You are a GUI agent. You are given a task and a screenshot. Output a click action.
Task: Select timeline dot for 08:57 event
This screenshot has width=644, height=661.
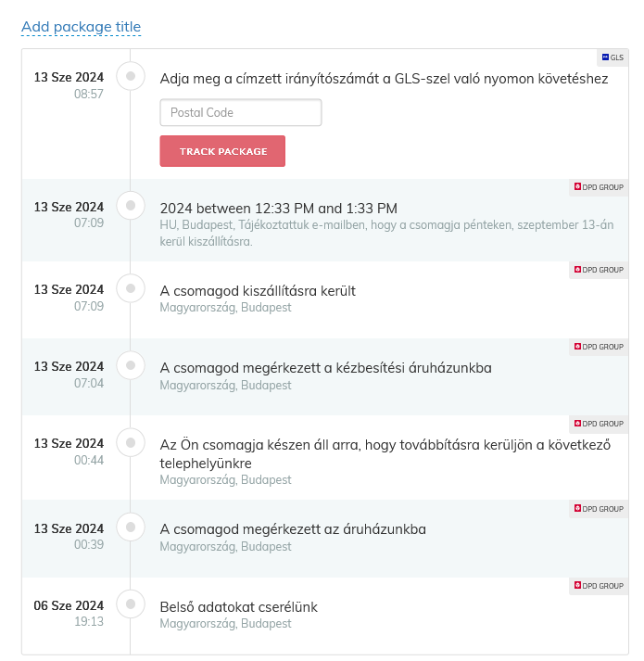coord(131,76)
